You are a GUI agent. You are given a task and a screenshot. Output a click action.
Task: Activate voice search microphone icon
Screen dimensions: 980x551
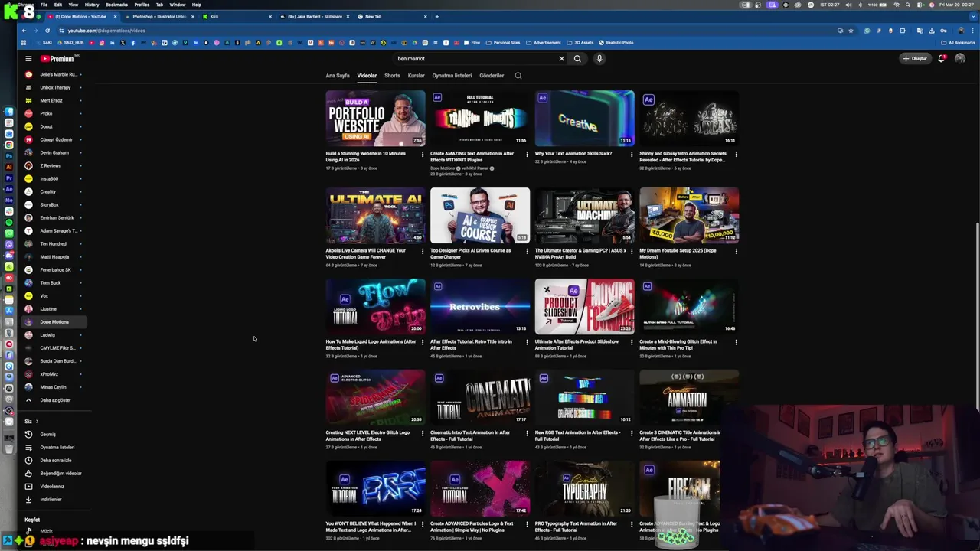(x=599, y=59)
